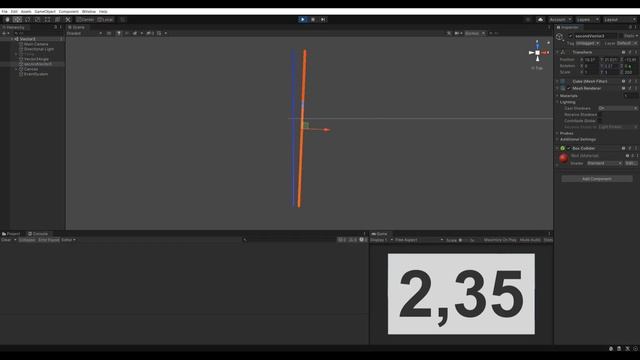The width and height of the screenshot is (640, 360).
Task: Open the GameObject menu
Action: [45, 11]
